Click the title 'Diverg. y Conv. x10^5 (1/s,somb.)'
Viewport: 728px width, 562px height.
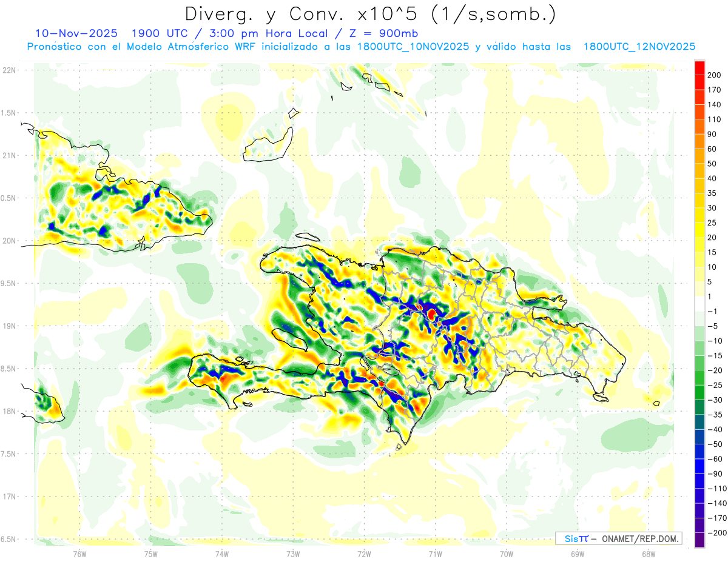pyautogui.click(x=370, y=13)
